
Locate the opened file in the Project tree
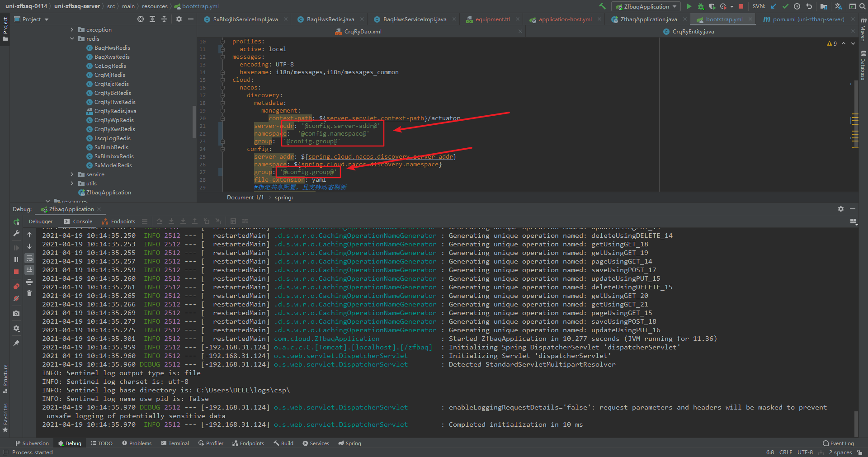[141, 19]
